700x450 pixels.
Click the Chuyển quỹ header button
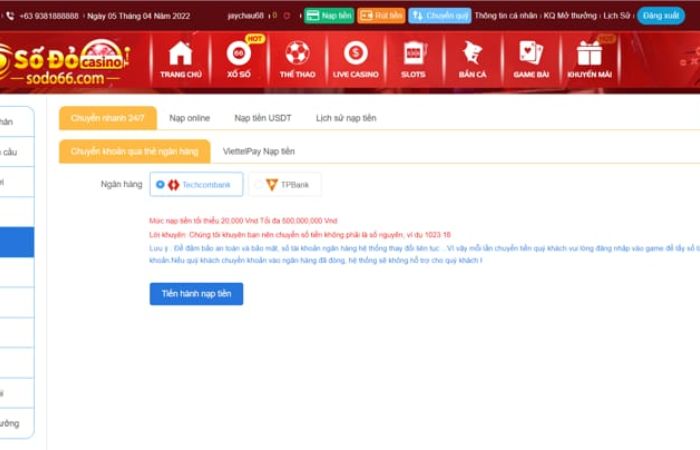[440, 16]
